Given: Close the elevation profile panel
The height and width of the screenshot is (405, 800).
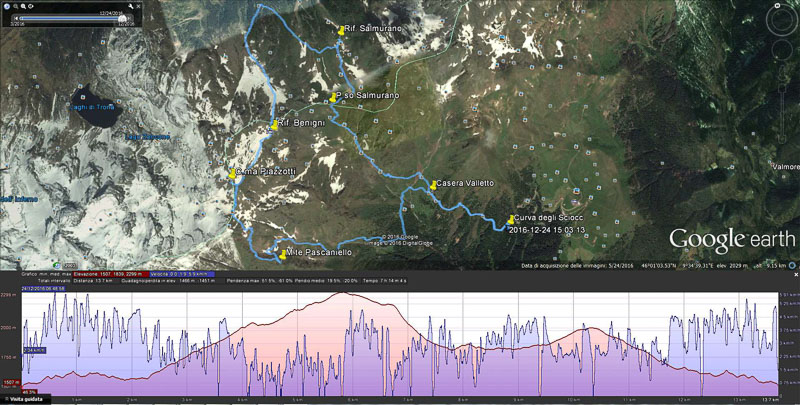Looking at the screenshot, I should 796,274.
